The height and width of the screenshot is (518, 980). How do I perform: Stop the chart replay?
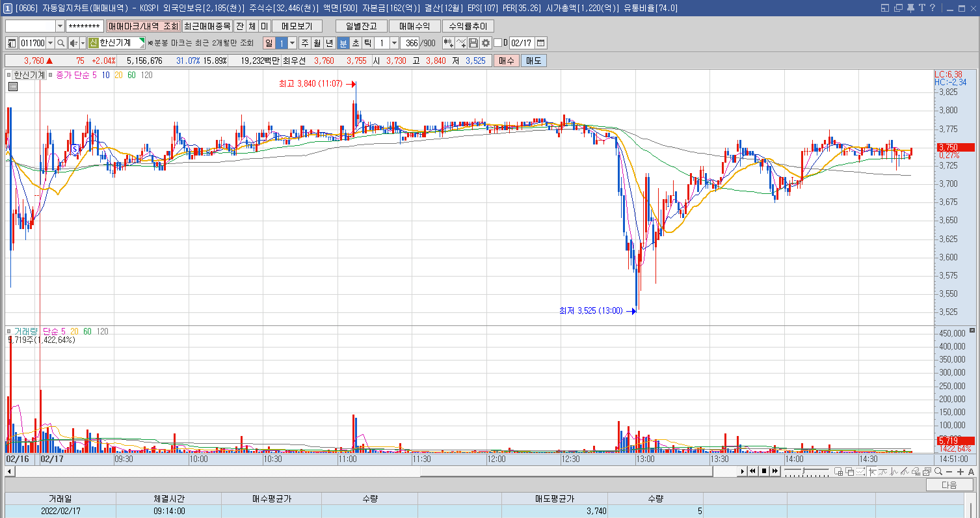coord(764,471)
